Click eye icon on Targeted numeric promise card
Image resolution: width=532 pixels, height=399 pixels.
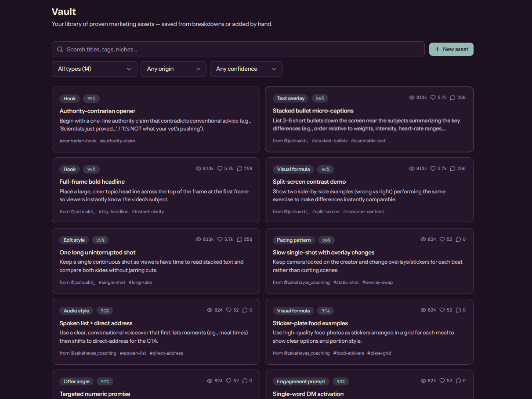210,381
